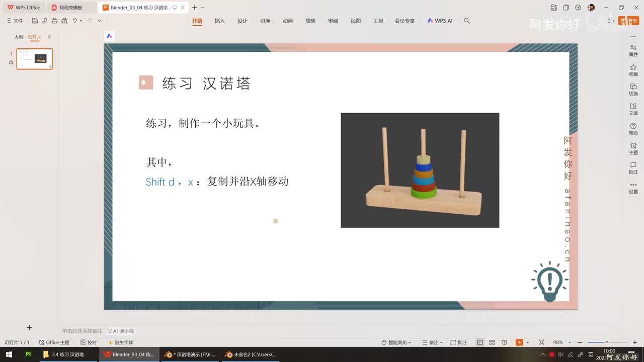Click the user avatar in title bar

point(591,8)
